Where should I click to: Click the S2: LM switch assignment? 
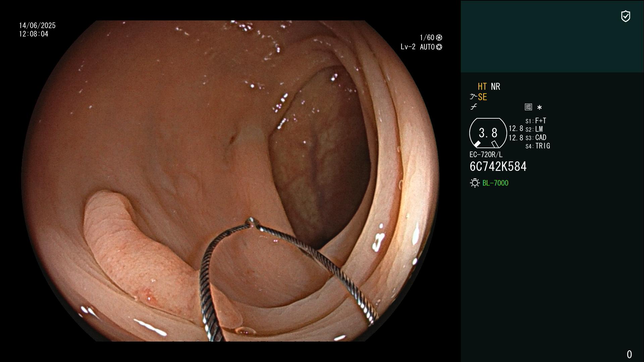[534, 129]
